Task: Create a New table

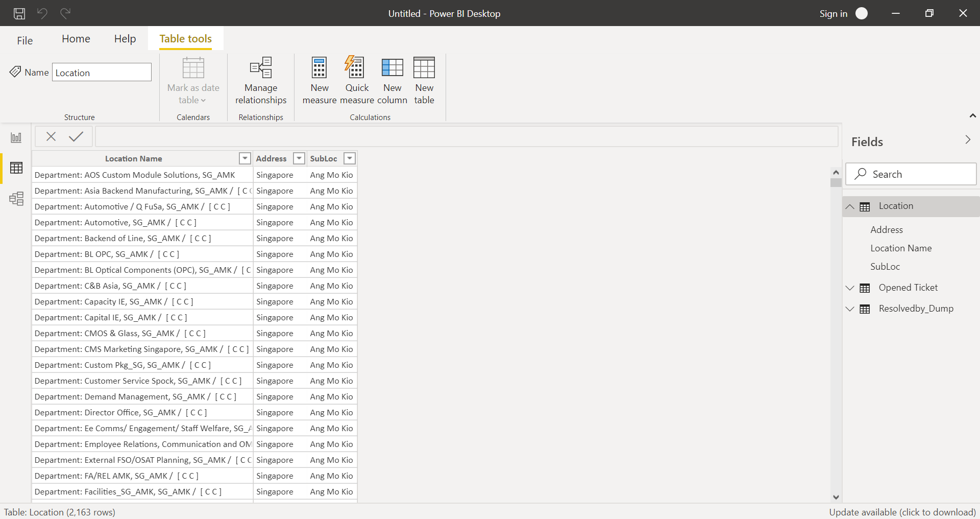Action: pyautogui.click(x=424, y=81)
